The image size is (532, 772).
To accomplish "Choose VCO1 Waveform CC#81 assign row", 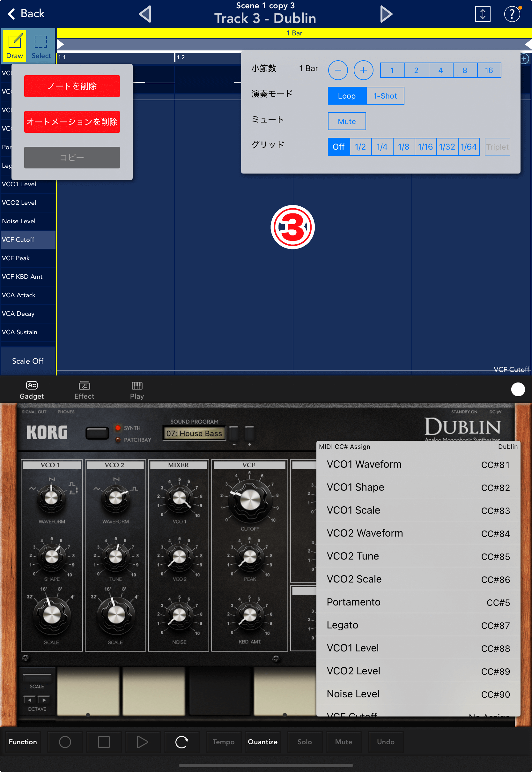I will click(418, 464).
